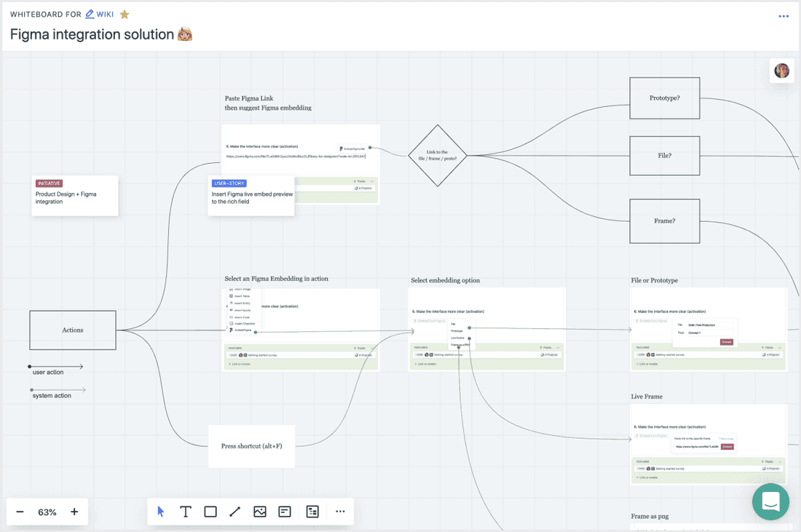Click the WIKI link in the header
Screen dimensions: 801x532
pos(104,14)
